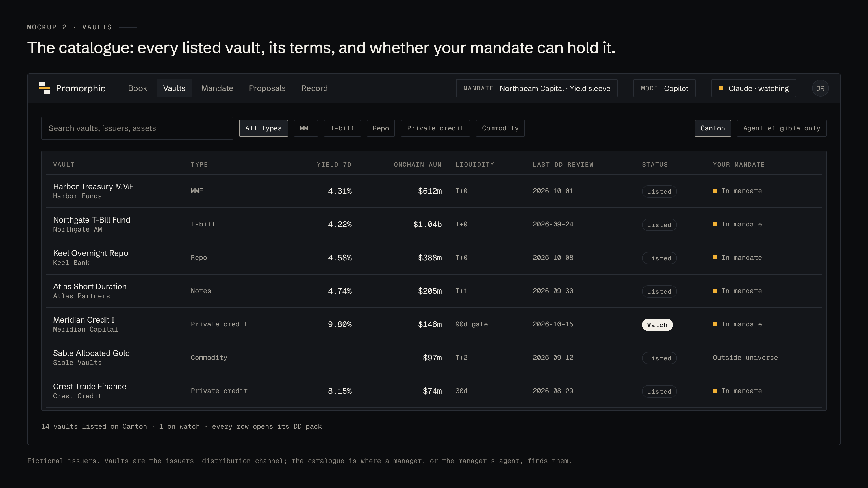Viewport: 868px width, 488px height.
Task: Filter vaults by MMF type
Action: tap(306, 128)
